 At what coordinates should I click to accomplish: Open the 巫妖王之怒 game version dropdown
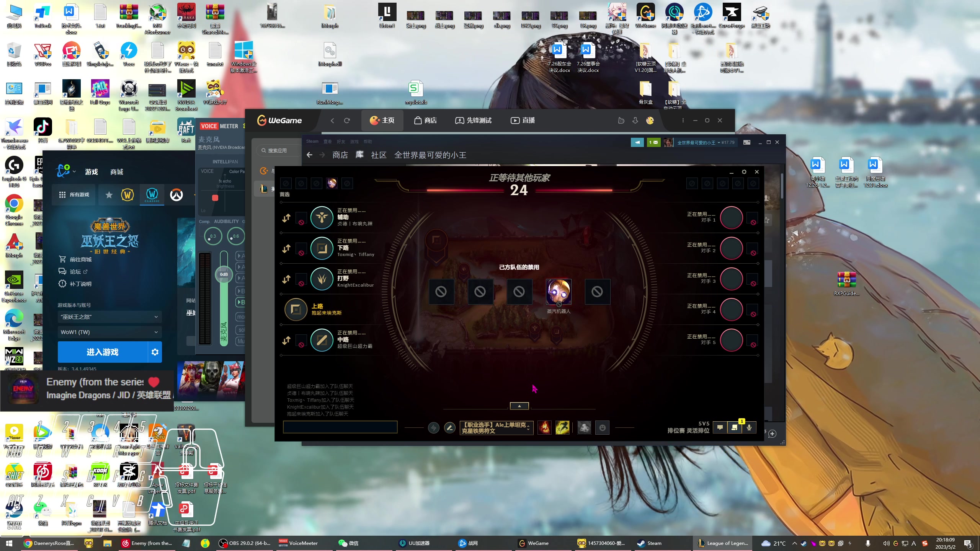coord(109,317)
